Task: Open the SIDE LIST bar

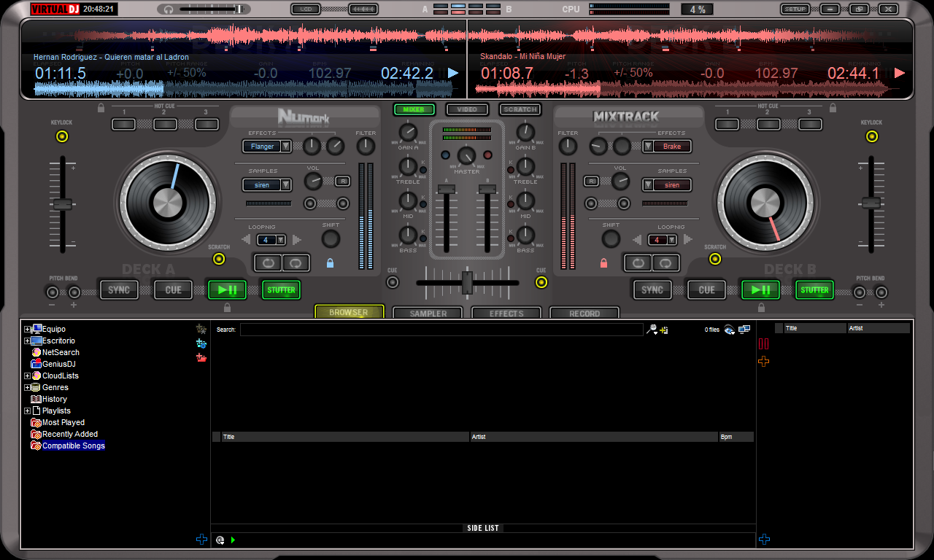Action: (x=482, y=528)
